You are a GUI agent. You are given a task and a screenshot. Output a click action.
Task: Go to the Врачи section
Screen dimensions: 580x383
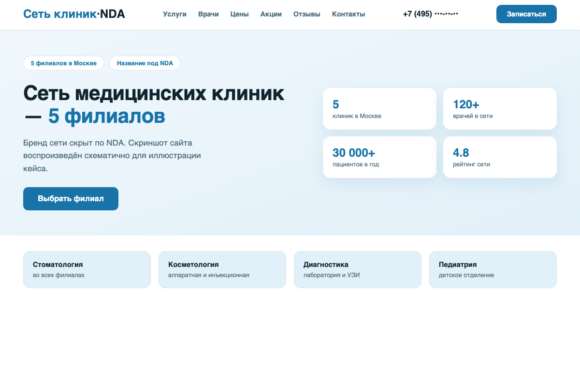point(208,14)
